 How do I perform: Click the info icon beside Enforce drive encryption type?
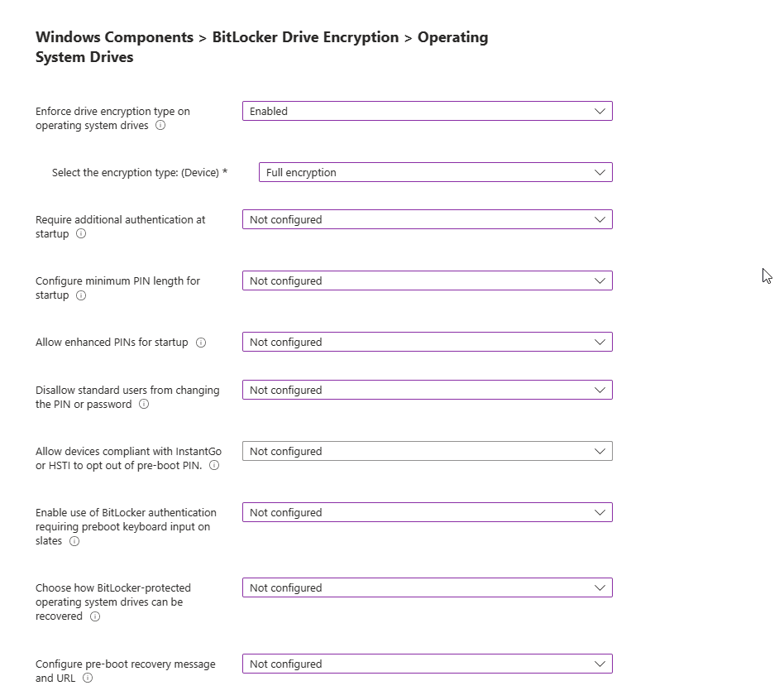[160, 126]
